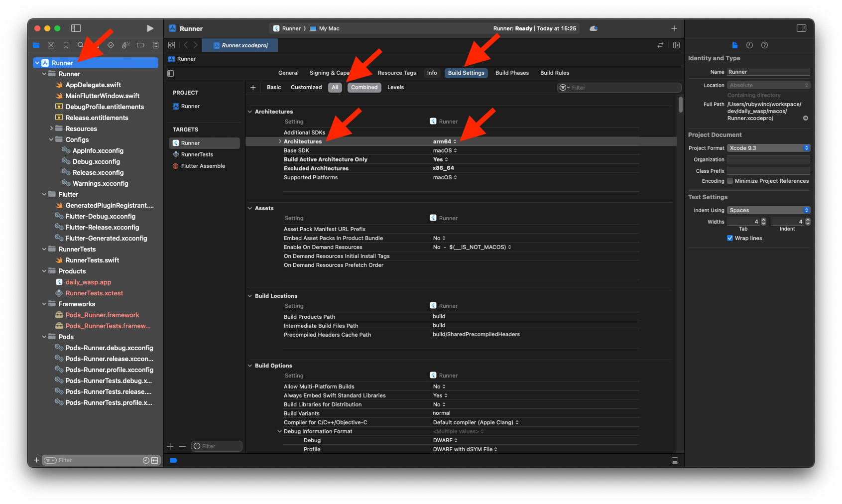Click the editor swap arrows icon
The width and height of the screenshot is (842, 504).
click(x=660, y=45)
